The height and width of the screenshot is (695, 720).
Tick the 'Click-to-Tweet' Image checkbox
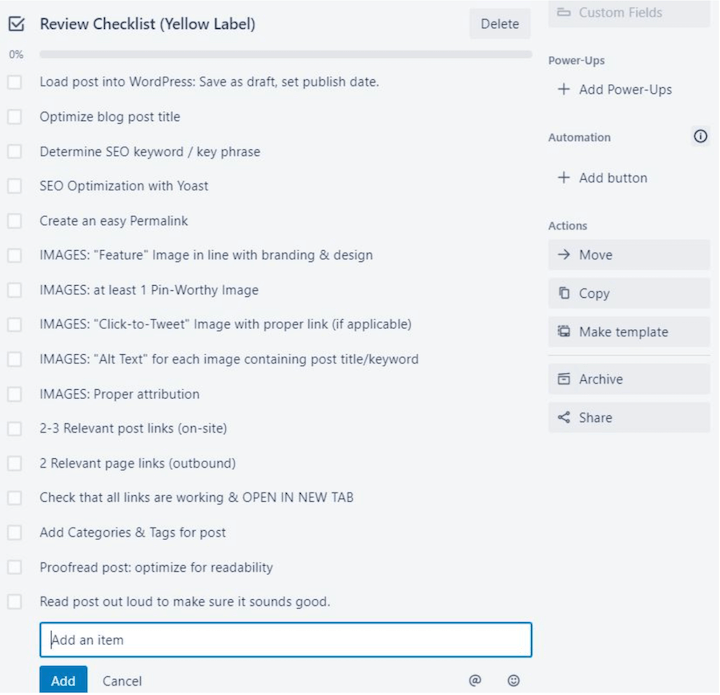coord(15,325)
